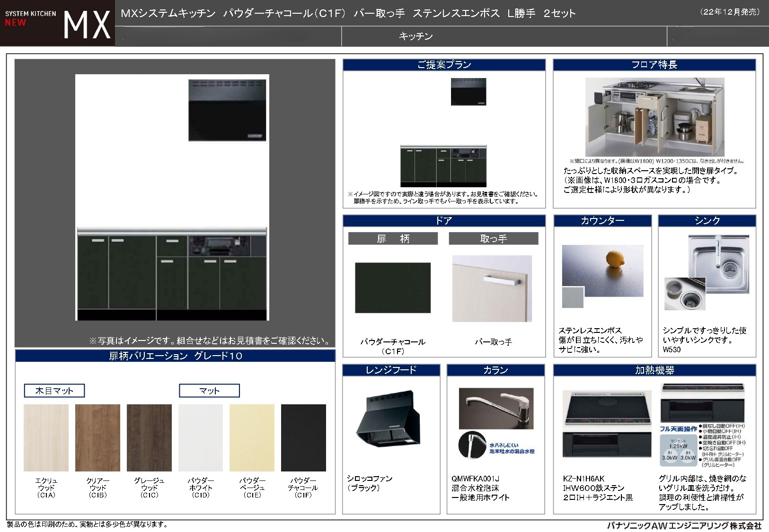Click the 木目マット category label

(54, 391)
